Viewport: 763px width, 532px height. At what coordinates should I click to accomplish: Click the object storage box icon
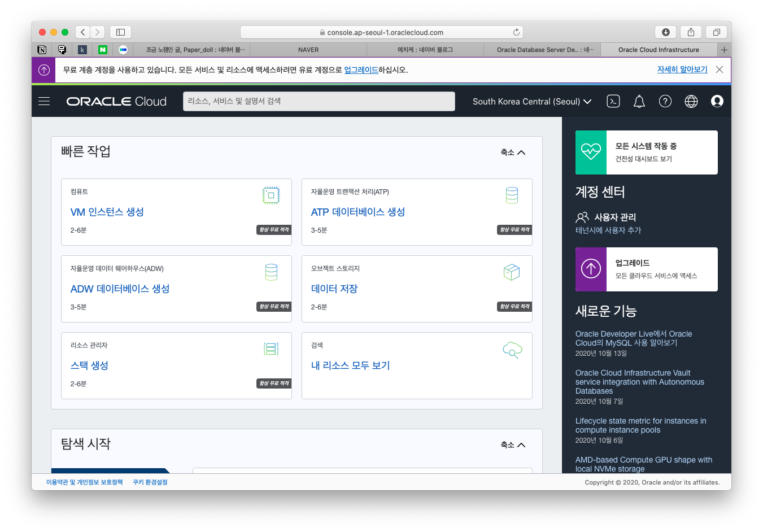512,272
